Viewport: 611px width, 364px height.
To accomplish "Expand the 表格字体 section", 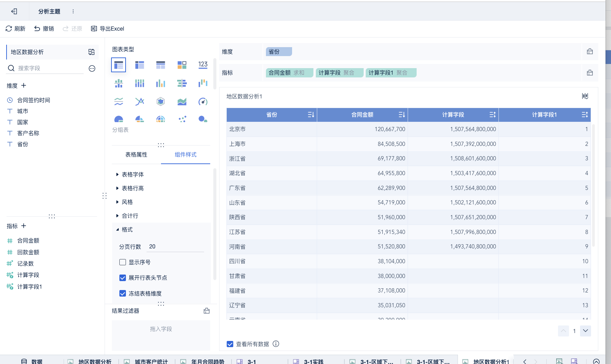I will (x=130, y=174).
